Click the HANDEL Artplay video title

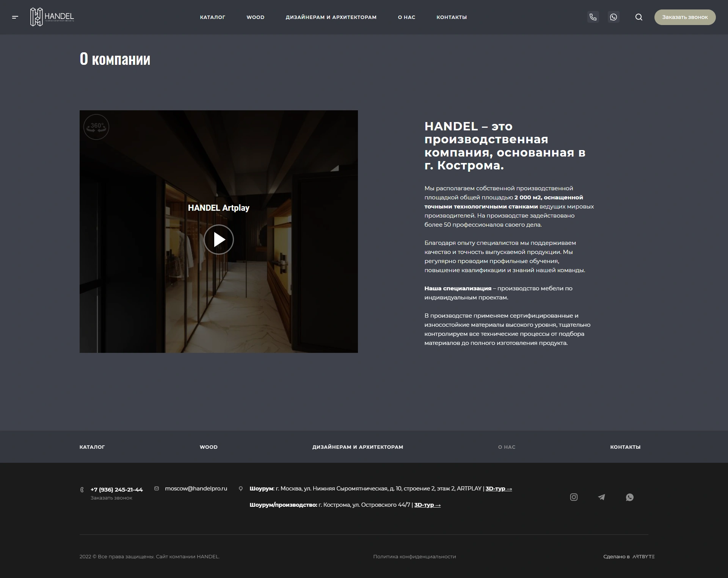point(219,208)
